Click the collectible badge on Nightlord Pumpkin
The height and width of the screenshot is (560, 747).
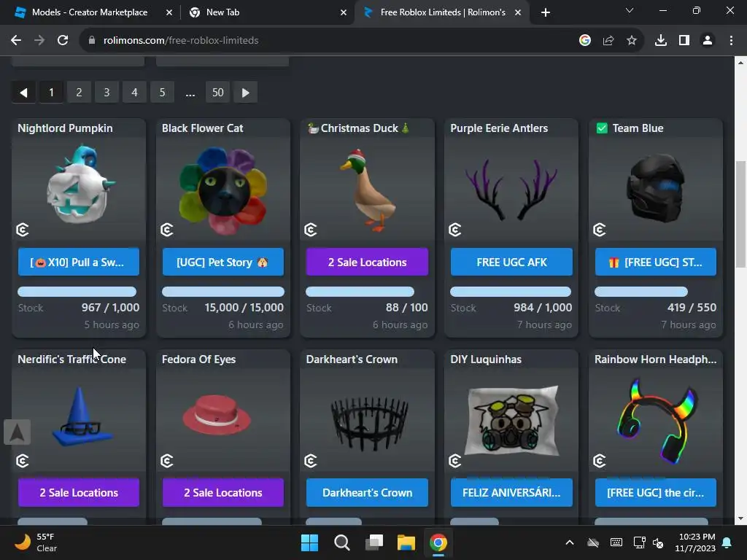(x=23, y=230)
